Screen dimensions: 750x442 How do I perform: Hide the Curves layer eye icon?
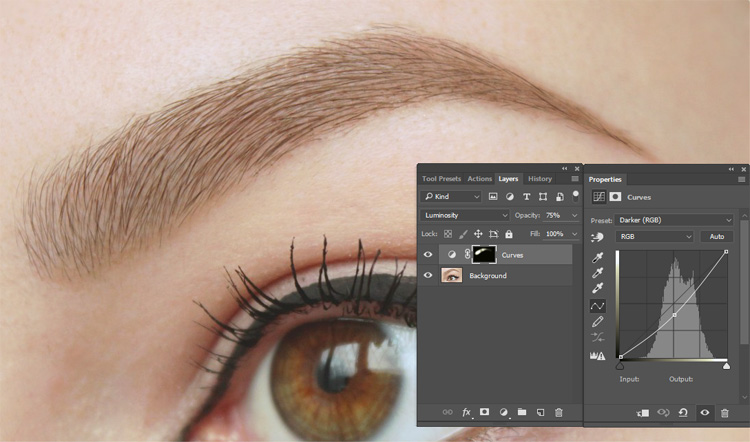click(428, 254)
